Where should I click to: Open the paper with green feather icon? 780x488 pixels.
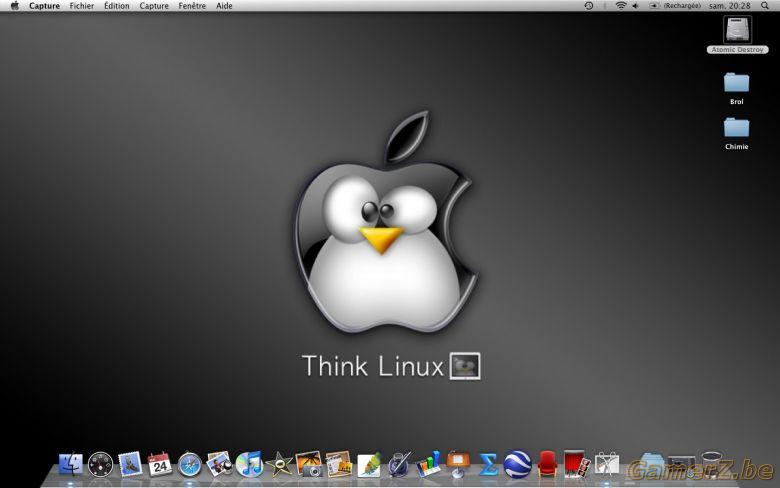point(369,464)
